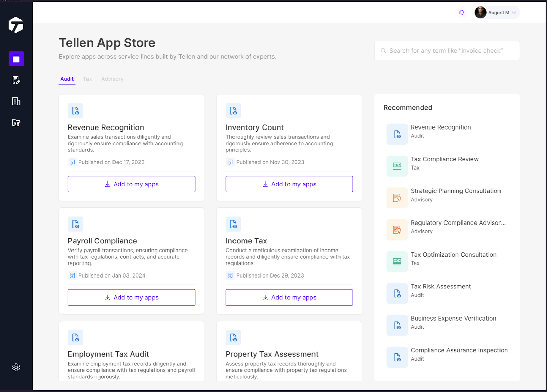Click August M profile avatar
Screen dimensions: 547x392
click(x=480, y=13)
